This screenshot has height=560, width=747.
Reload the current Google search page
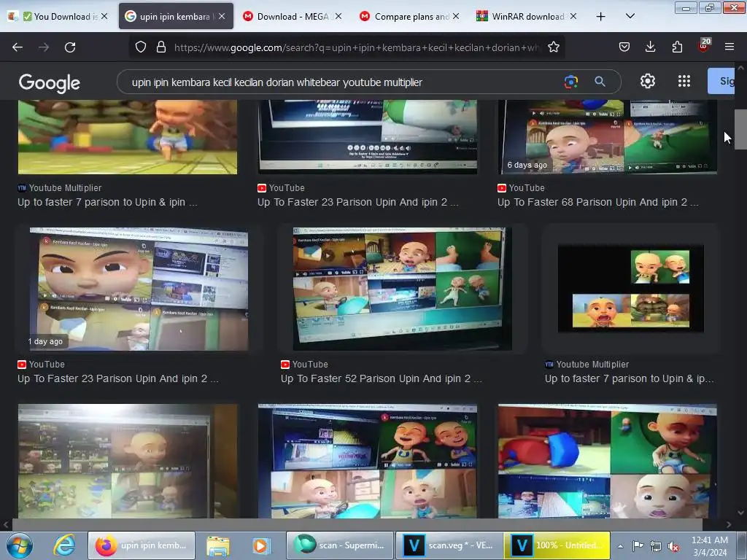click(70, 47)
